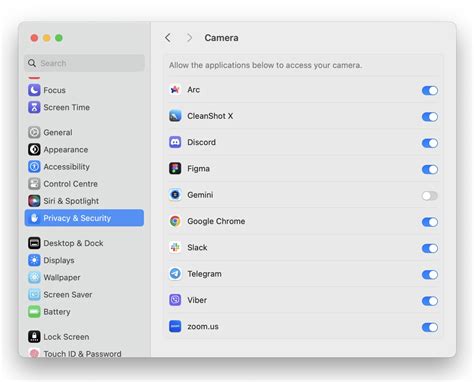474x382 pixels.
Task: Click the 'Google Chrome' app name
Action: (216, 221)
